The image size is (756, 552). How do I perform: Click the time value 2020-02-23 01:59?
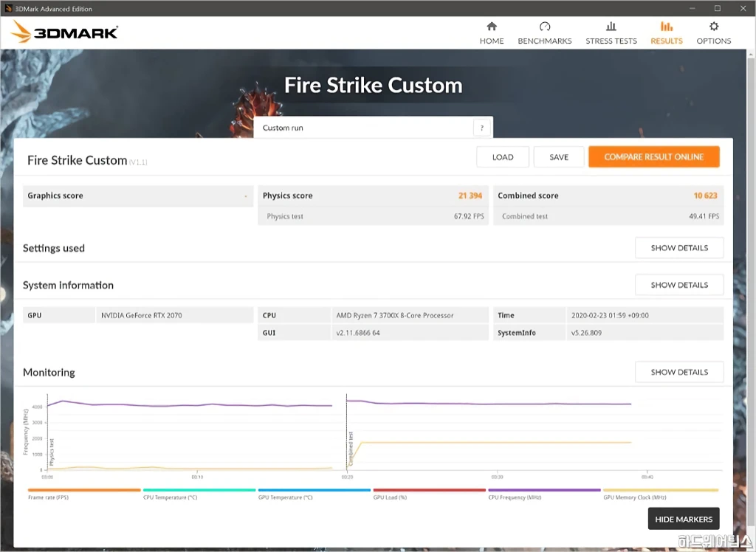[x=610, y=315]
